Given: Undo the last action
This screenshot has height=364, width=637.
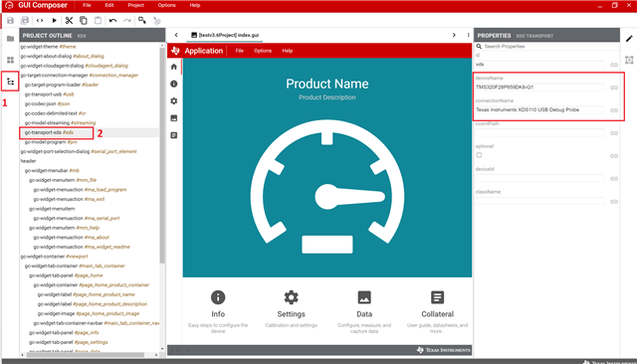Looking at the screenshot, I should tap(112, 20).
